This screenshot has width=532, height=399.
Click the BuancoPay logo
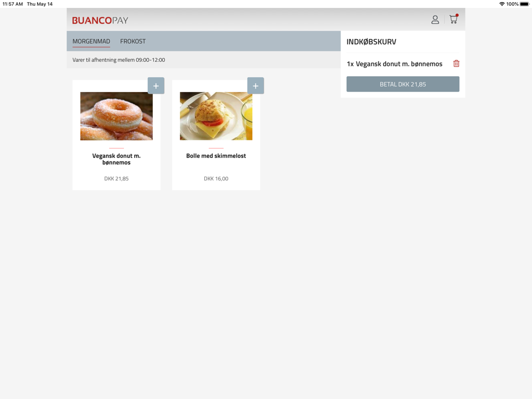point(100,20)
